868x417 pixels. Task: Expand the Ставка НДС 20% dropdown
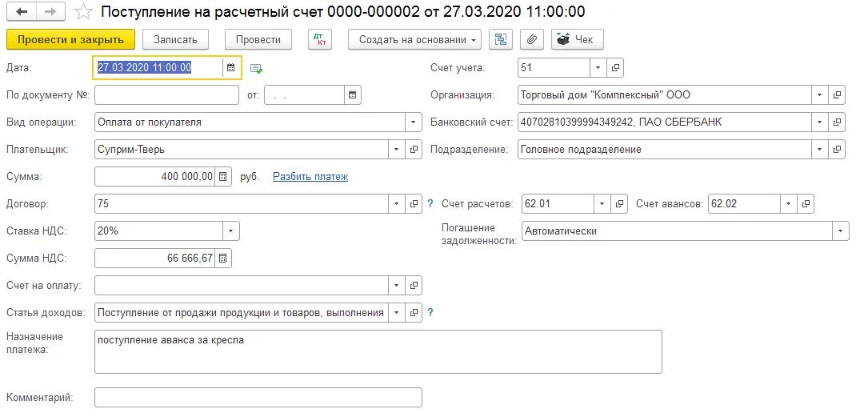pos(231,231)
